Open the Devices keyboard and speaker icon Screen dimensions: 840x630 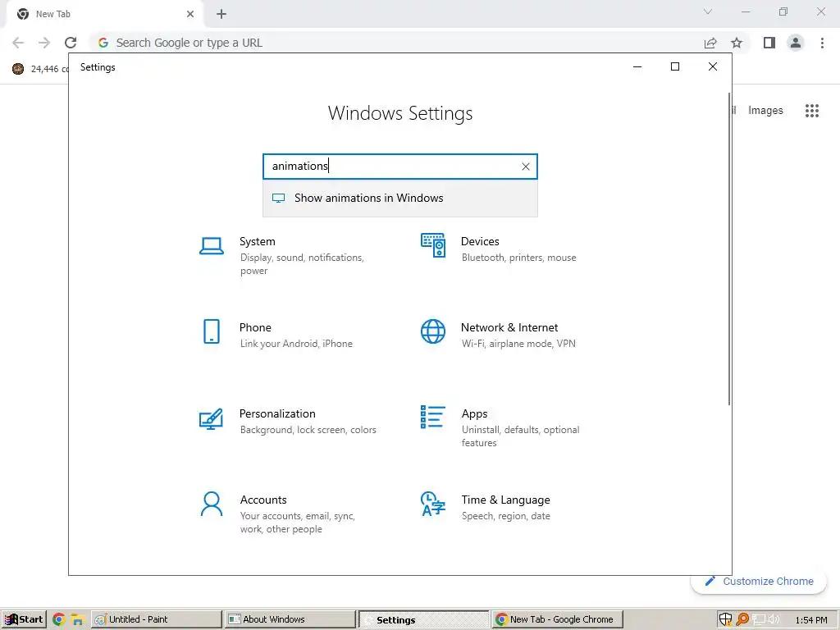[433, 245]
